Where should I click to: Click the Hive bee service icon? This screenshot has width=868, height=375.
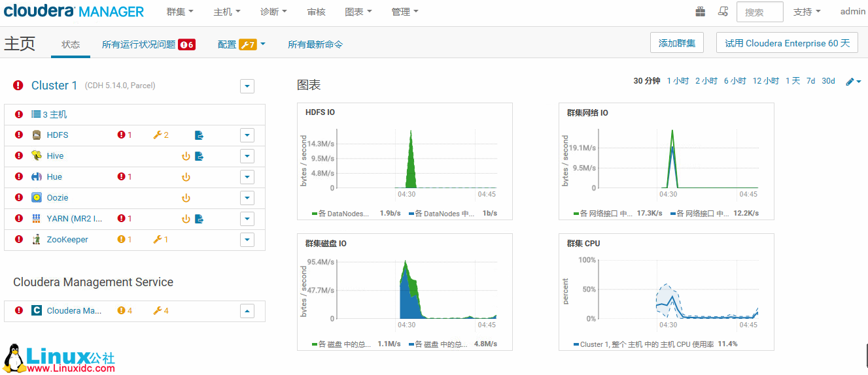tap(37, 156)
